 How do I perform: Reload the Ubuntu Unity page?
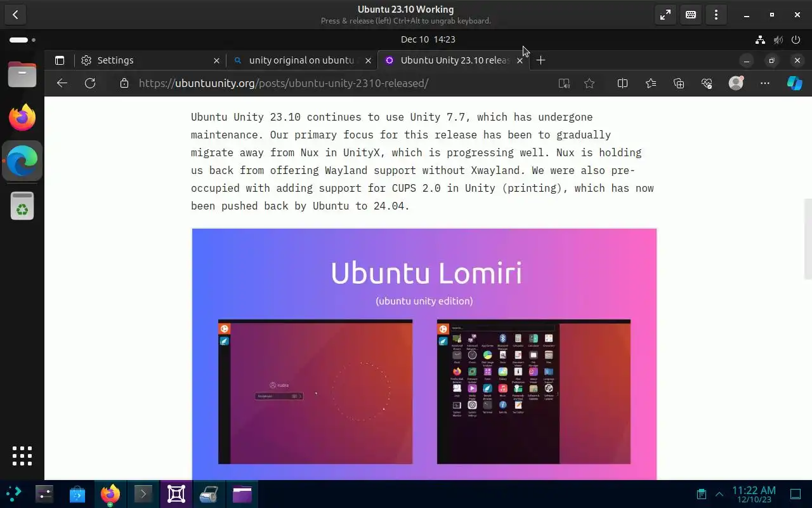[90, 83]
